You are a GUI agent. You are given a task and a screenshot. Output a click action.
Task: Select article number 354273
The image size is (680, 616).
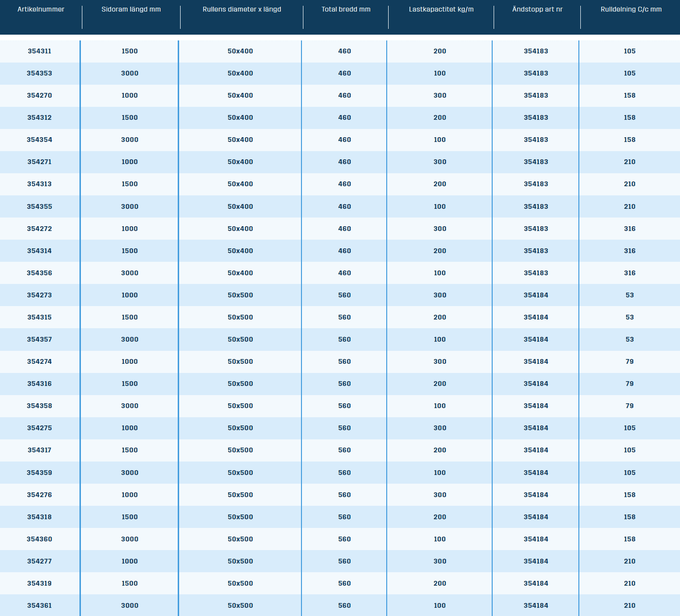click(39, 295)
